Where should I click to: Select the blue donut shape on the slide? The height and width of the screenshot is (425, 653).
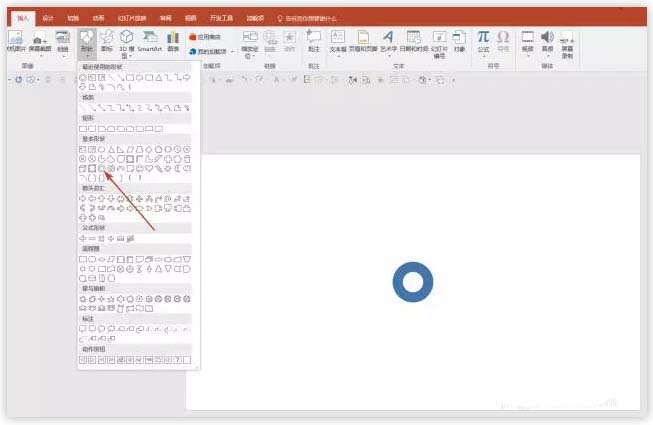click(413, 282)
